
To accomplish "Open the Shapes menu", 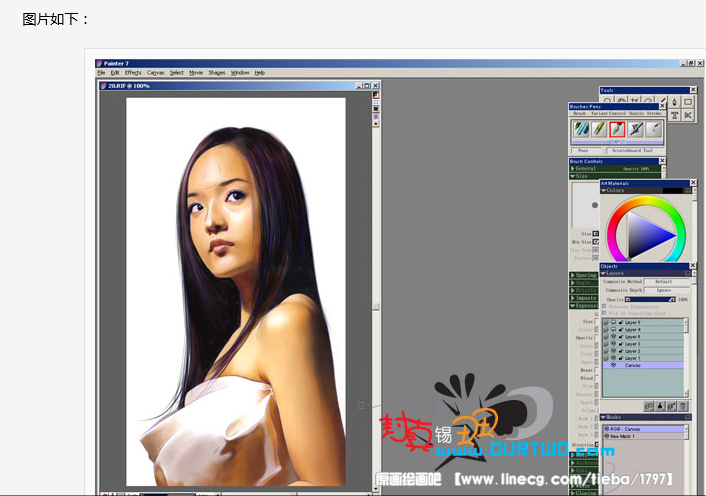I will coord(217,72).
